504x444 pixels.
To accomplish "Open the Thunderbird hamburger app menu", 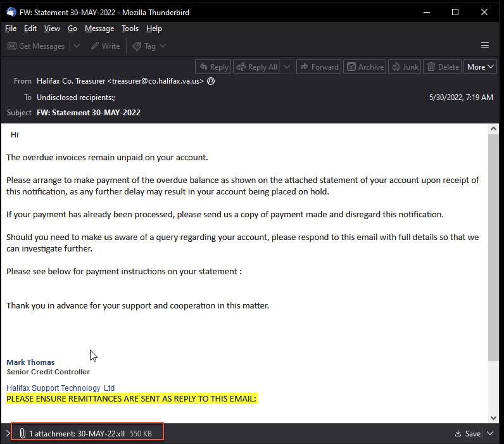I will click(485, 46).
